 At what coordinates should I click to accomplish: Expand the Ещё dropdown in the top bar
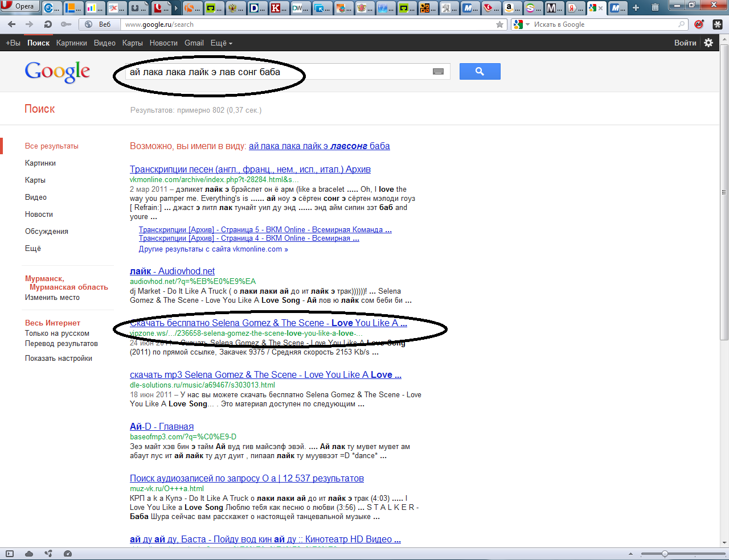[222, 43]
